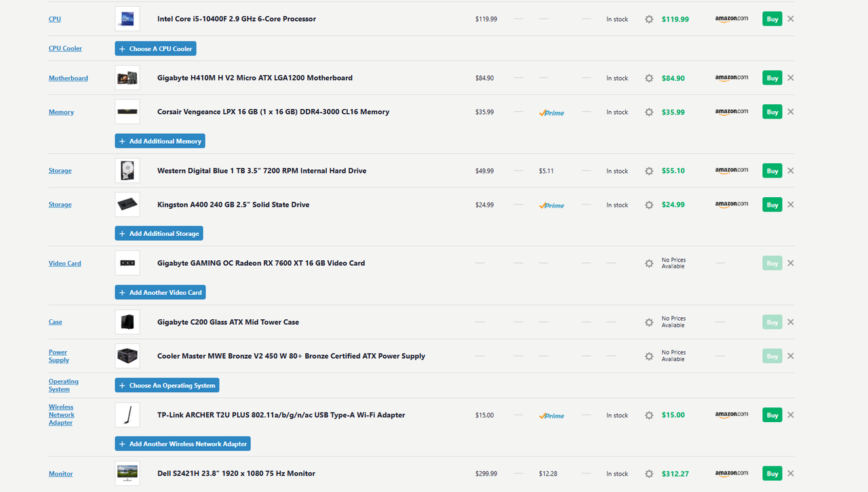Click Add Additional Memory button
Image resolution: width=868 pixels, height=492 pixels.
click(x=160, y=141)
